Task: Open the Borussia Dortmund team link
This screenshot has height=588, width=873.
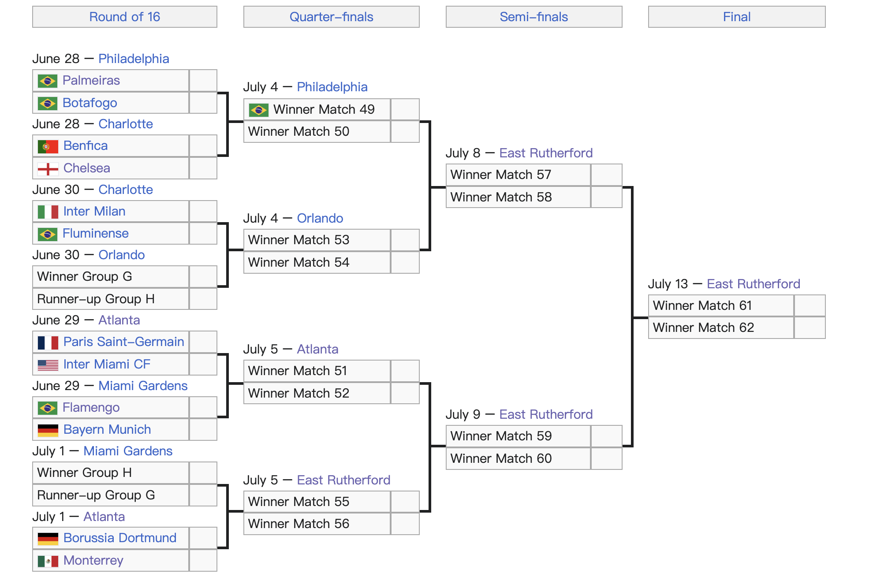Action: click(x=120, y=538)
